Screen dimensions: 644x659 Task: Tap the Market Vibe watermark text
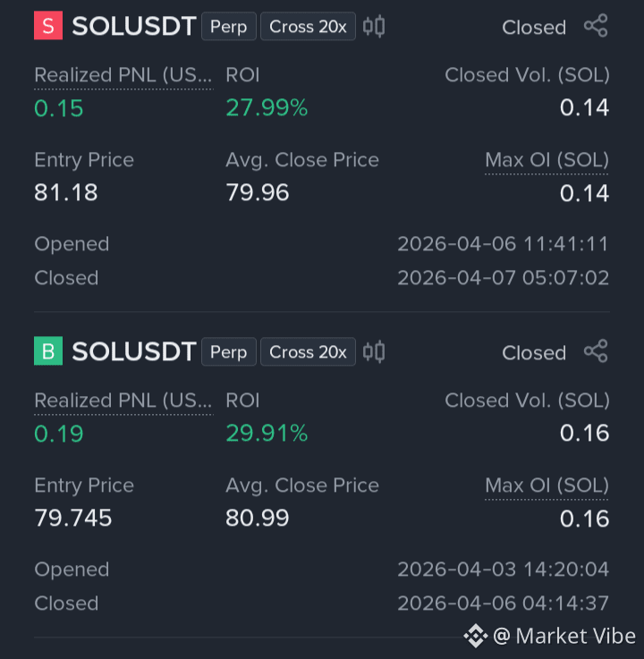pyautogui.click(x=564, y=636)
